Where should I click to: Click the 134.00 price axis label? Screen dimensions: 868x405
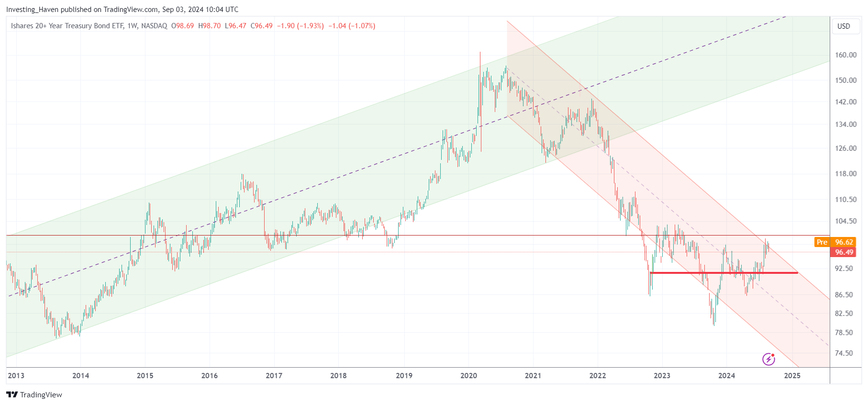[846, 124]
